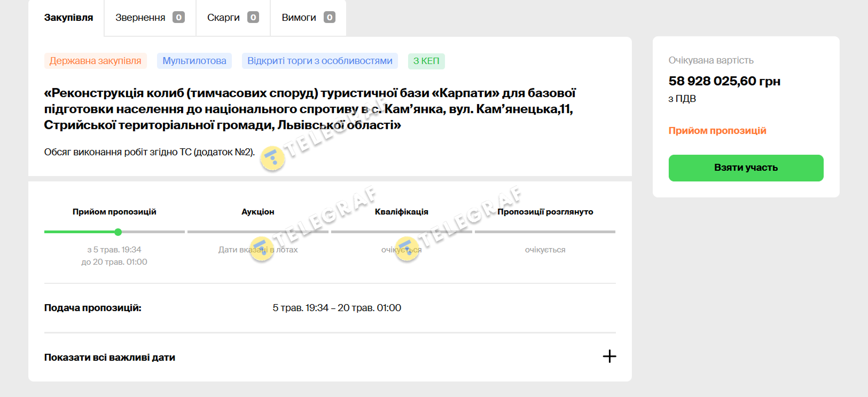This screenshot has height=397, width=868.
Task: Show all important dates row
Action: (110, 358)
